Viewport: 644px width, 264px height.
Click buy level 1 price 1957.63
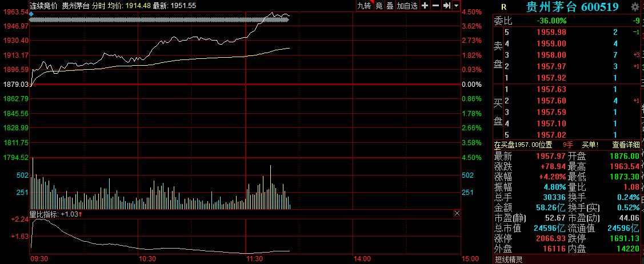point(551,90)
